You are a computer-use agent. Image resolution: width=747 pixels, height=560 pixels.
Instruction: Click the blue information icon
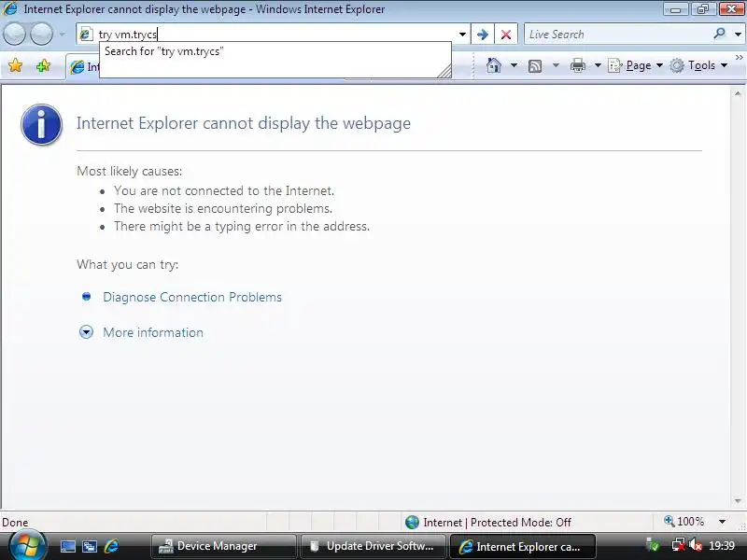[41, 125]
